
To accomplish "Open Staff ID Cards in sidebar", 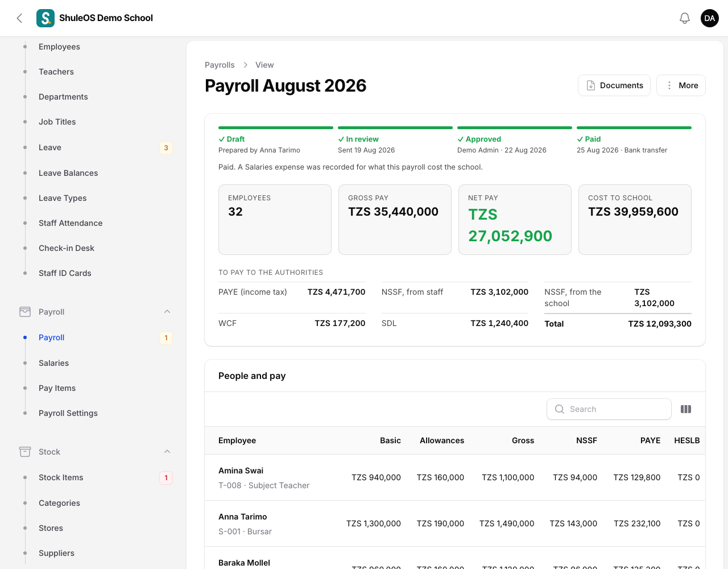I will tap(65, 273).
